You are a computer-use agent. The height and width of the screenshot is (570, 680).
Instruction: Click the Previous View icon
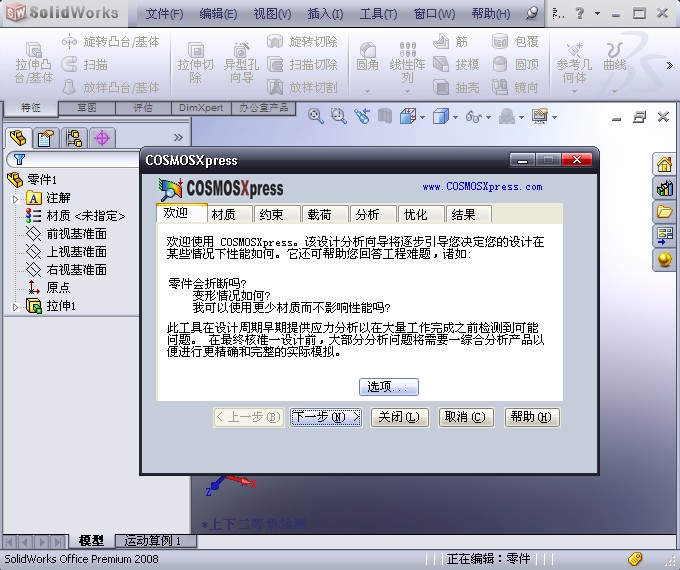[x=362, y=116]
